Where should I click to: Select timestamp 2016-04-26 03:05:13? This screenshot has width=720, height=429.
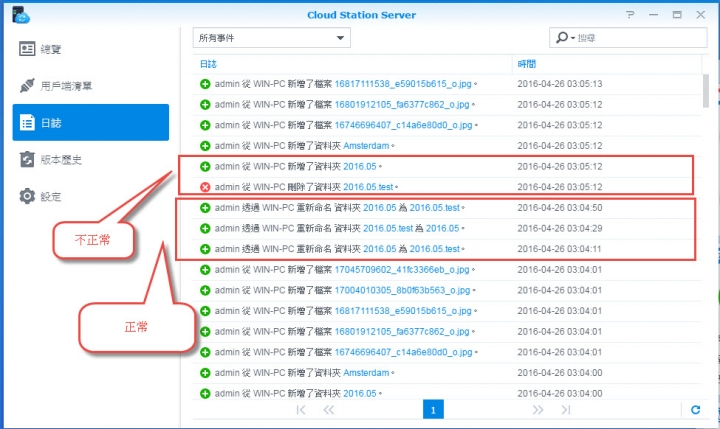pyautogui.click(x=559, y=84)
